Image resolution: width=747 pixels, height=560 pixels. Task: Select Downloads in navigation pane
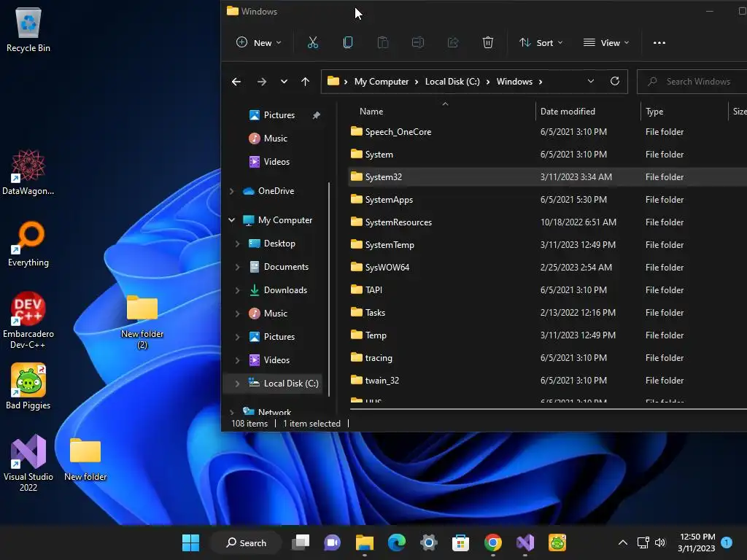click(x=285, y=290)
